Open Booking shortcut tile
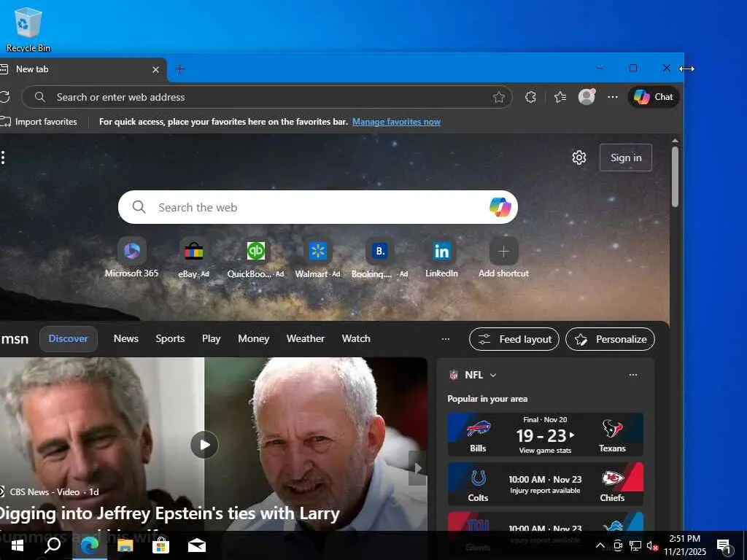The height and width of the screenshot is (560, 747). 379,258
